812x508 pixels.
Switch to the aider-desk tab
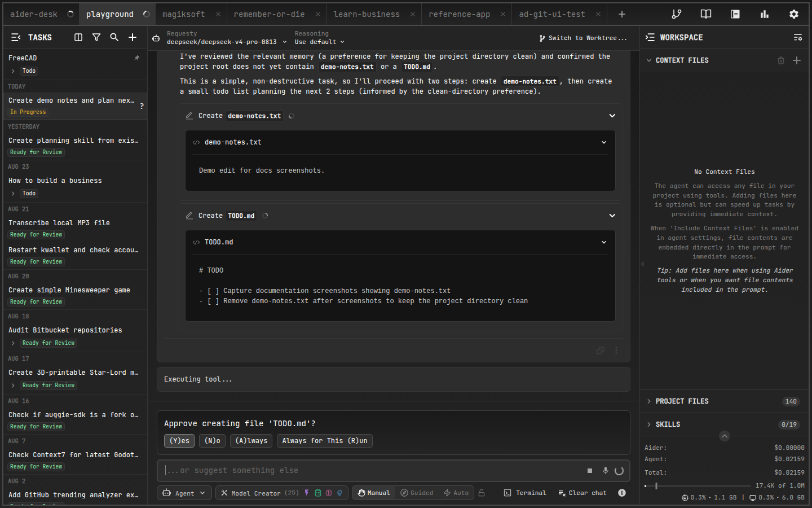(41, 14)
